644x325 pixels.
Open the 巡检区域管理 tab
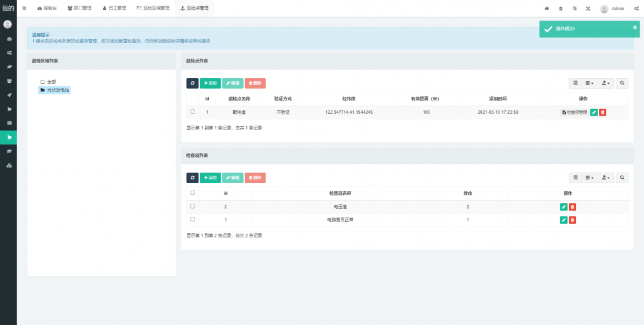(153, 8)
